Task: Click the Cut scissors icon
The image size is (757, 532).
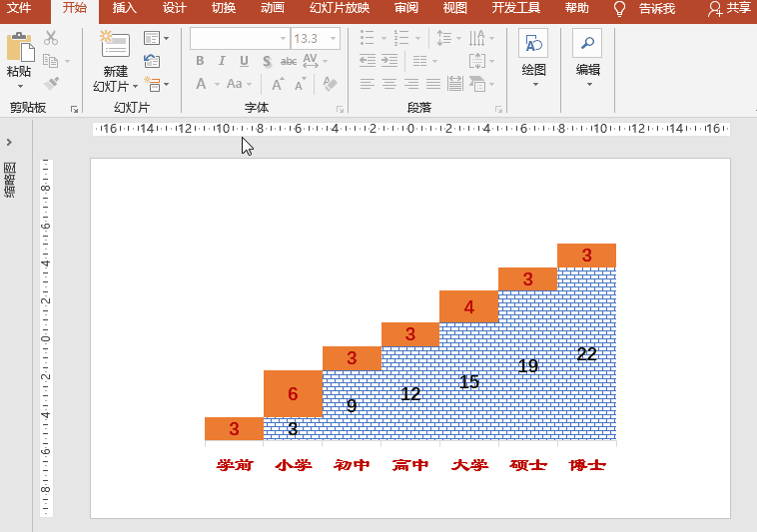Action: tap(51, 38)
